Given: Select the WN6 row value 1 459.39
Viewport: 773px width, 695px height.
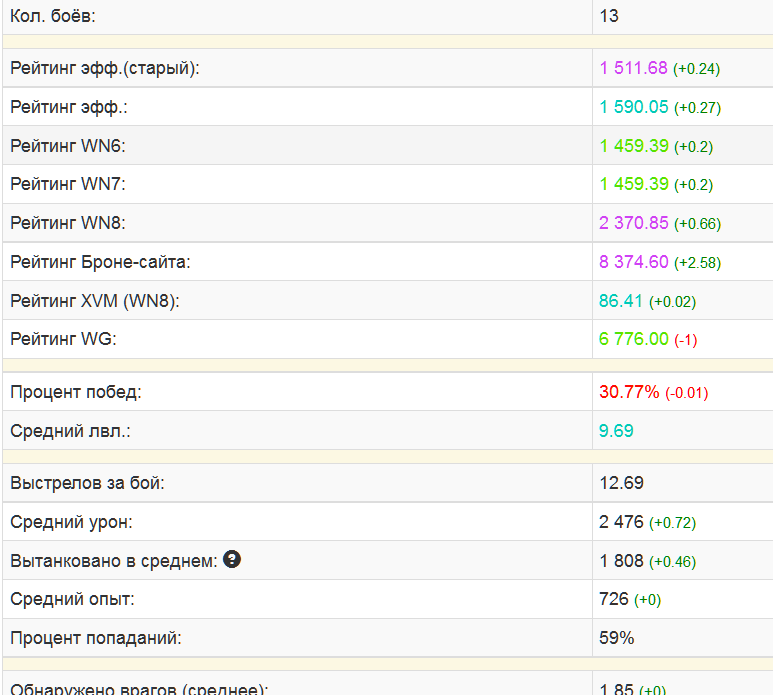Looking at the screenshot, I should point(634,146).
